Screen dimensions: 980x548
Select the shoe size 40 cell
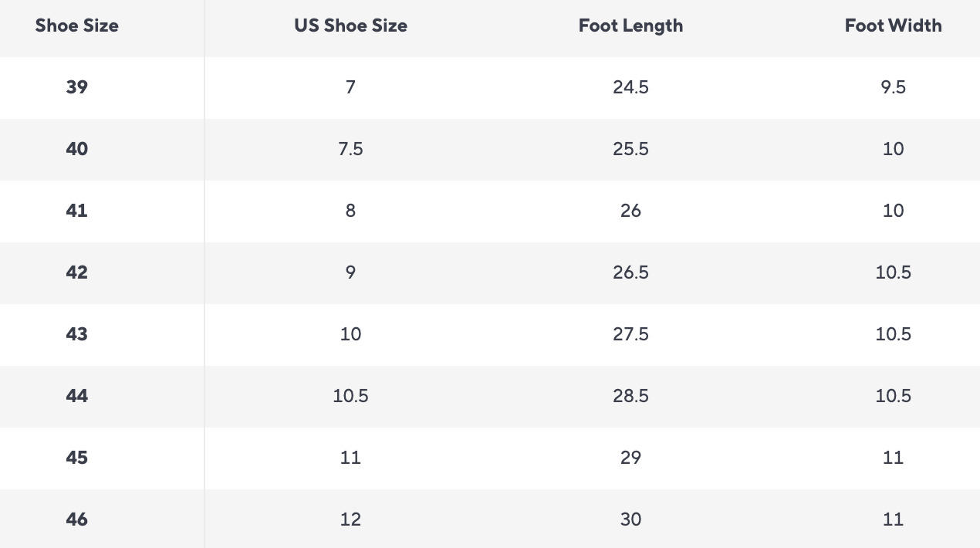pyautogui.click(x=77, y=149)
